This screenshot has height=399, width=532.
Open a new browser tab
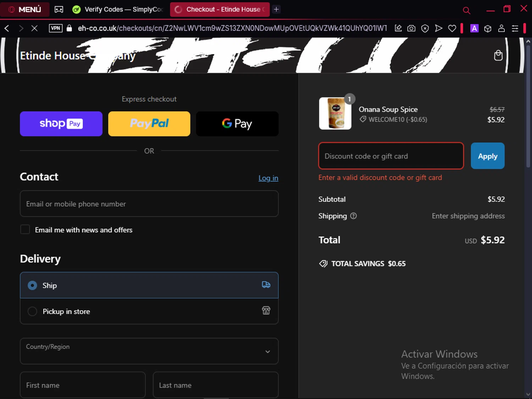276,10
